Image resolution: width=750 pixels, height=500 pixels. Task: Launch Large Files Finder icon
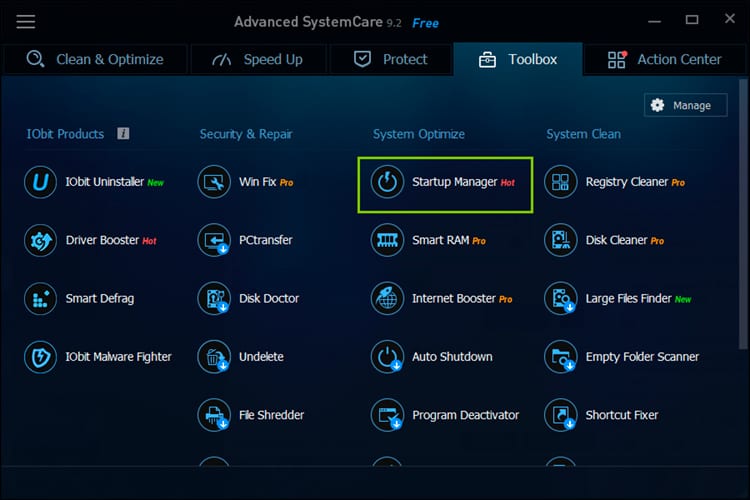[561, 299]
